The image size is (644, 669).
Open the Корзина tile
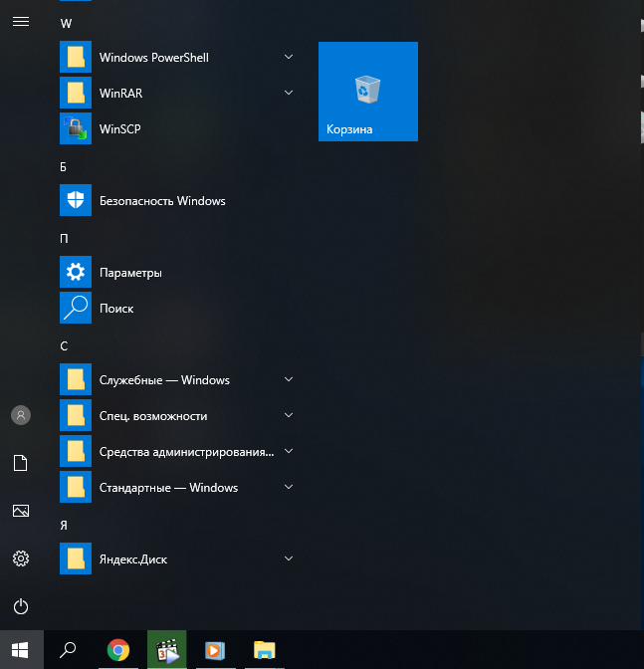point(368,92)
